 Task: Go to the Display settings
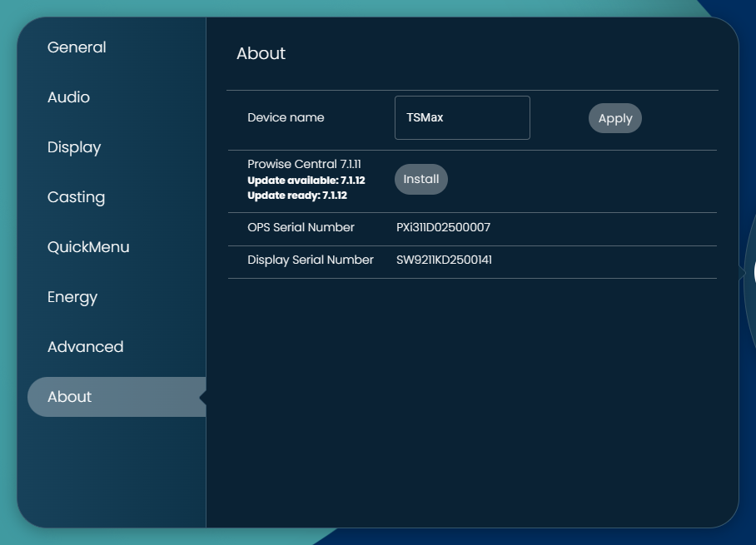[74, 147]
